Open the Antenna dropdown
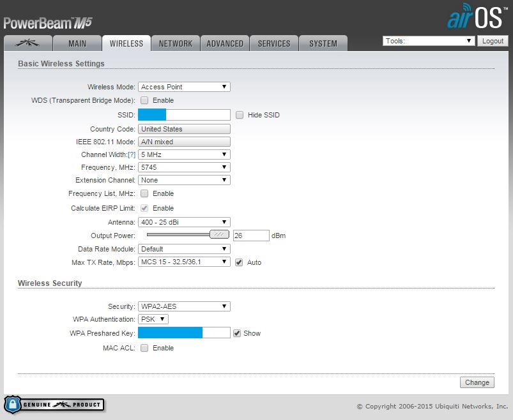The height and width of the screenshot is (420, 513). tap(184, 222)
